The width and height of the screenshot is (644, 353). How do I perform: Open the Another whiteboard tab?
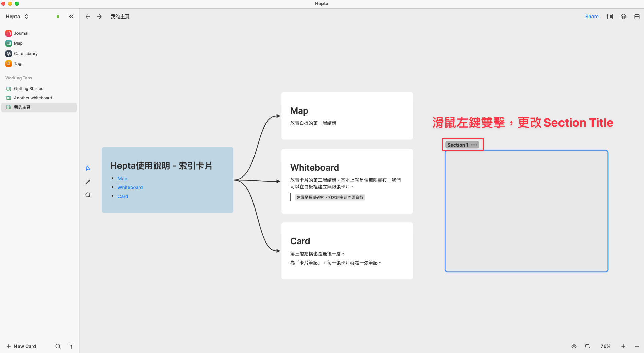click(x=33, y=98)
